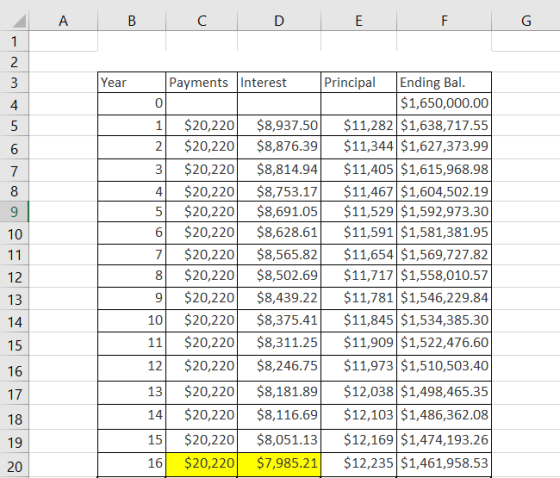
Task: Select interest cell $8,753.17
Action: click(279, 191)
